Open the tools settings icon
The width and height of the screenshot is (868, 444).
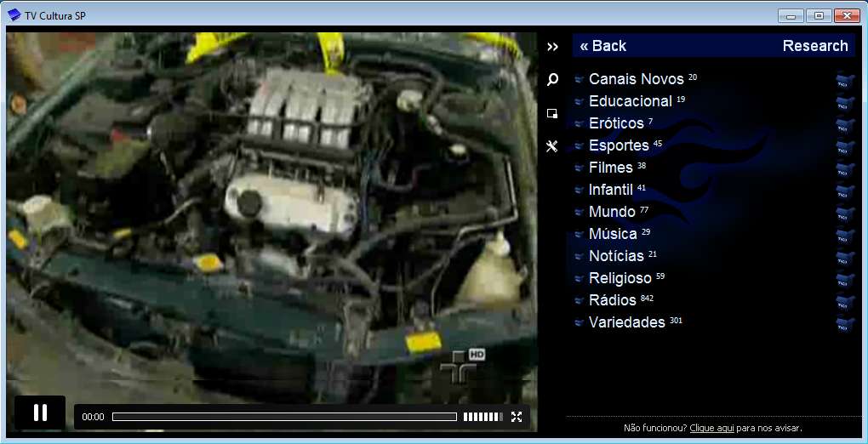click(x=552, y=146)
